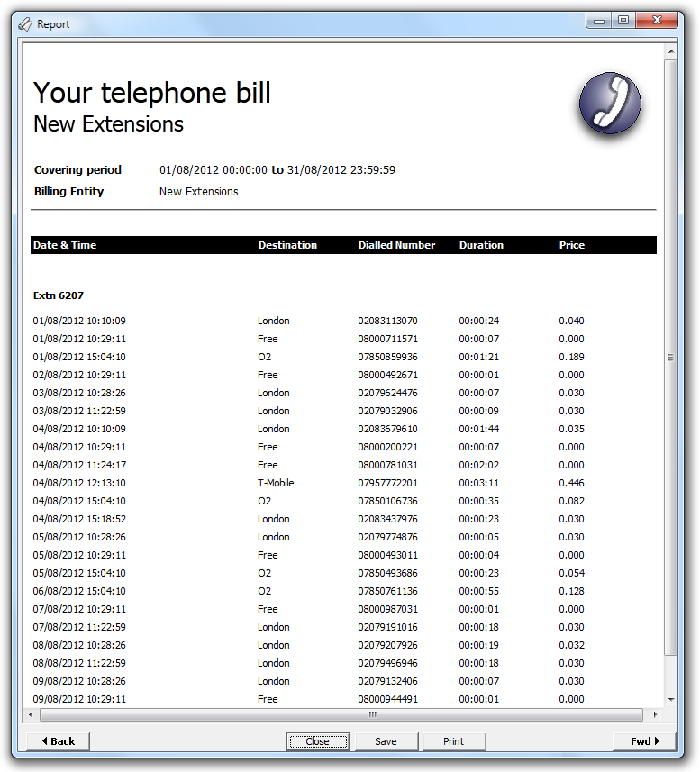The width and height of the screenshot is (700, 772).
Task: Click the vertical scrollbar thumb
Action: (671, 358)
